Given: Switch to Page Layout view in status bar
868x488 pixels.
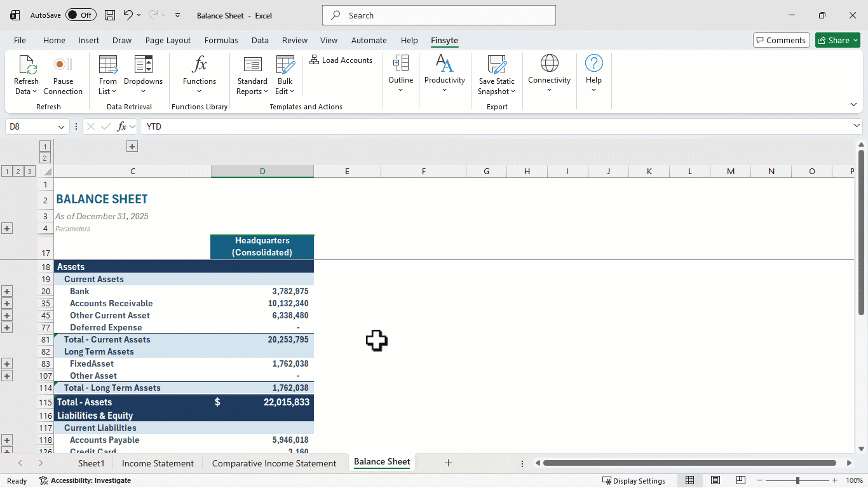Looking at the screenshot, I should [x=715, y=480].
